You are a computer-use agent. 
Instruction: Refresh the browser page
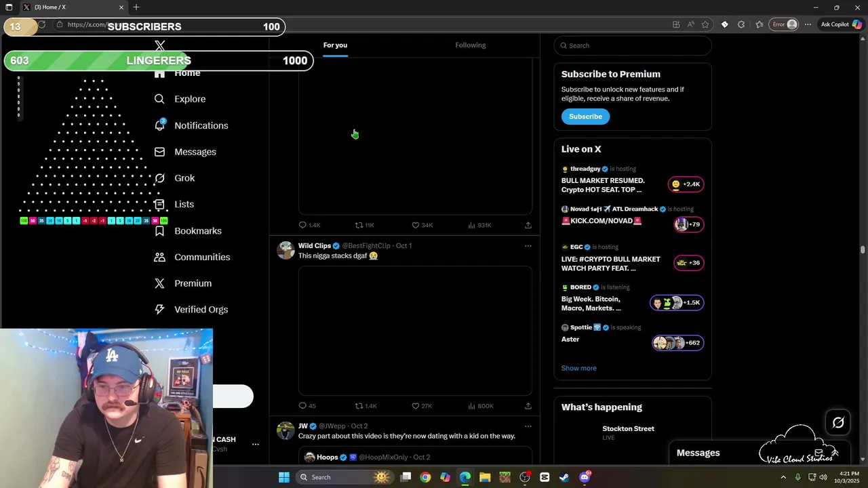[x=42, y=24]
